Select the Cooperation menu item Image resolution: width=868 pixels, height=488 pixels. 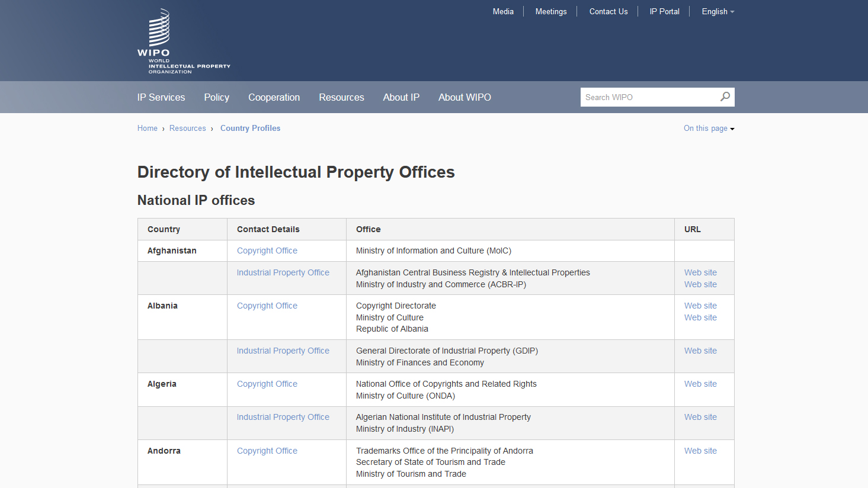[274, 98]
